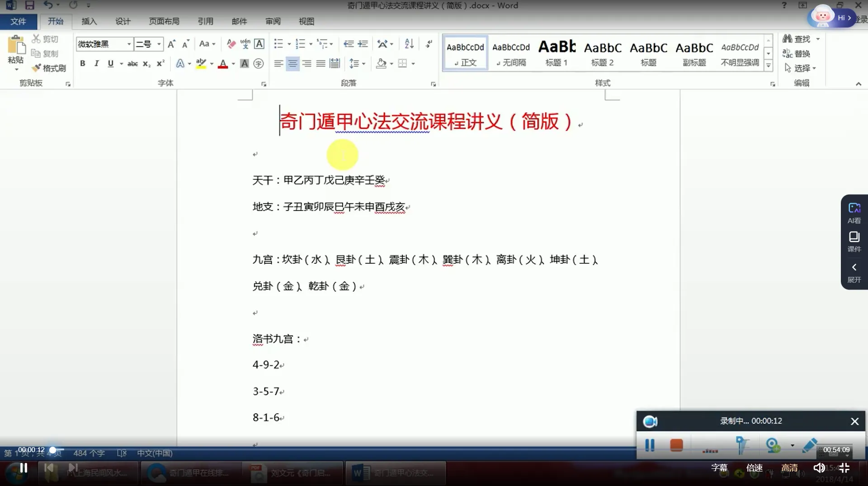Toggle italic formatting
This screenshot has height=486, width=868.
click(x=96, y=63)
